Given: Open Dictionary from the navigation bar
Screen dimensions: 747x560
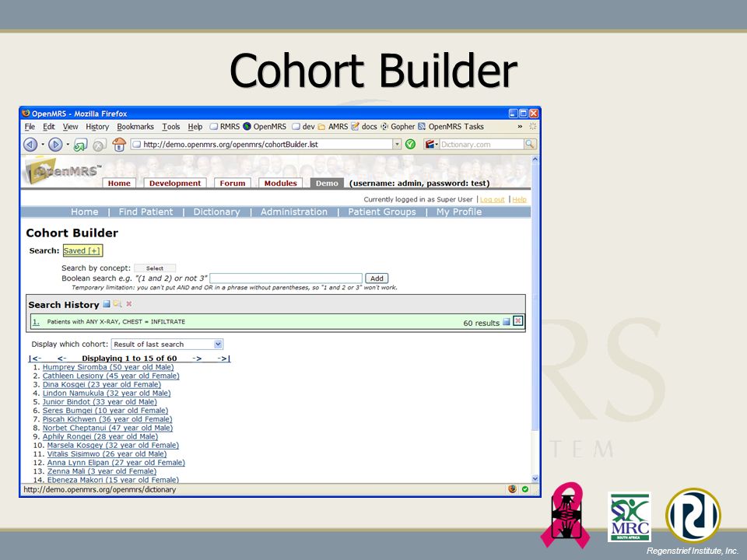Looking at the screenshot, I should click(x=216, y=212).
